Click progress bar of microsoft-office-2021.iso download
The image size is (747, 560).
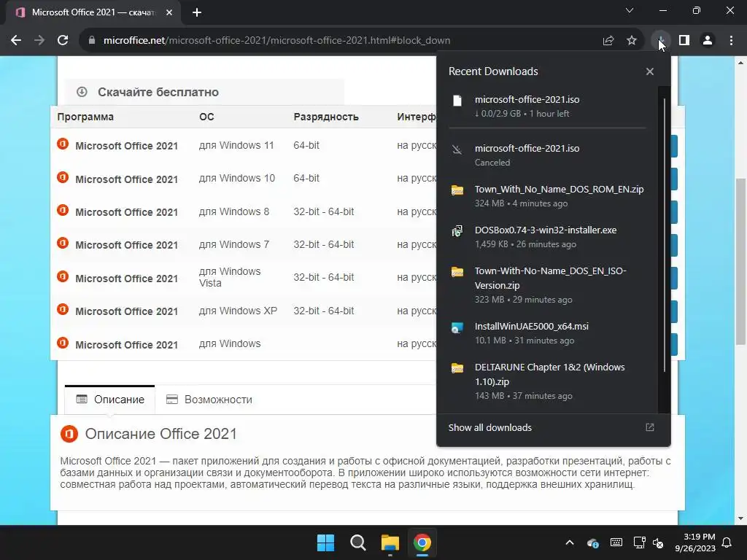547,128
